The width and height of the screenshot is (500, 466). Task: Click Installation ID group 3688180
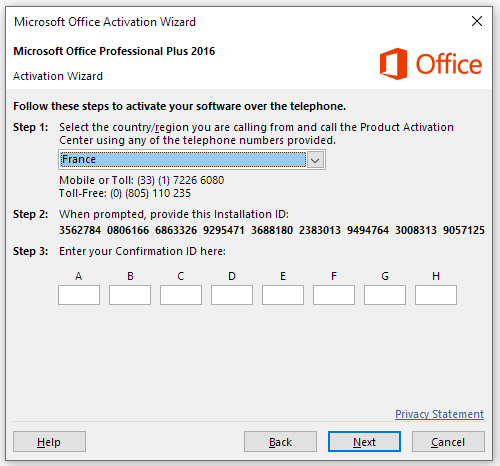click(x=272, y=230)
